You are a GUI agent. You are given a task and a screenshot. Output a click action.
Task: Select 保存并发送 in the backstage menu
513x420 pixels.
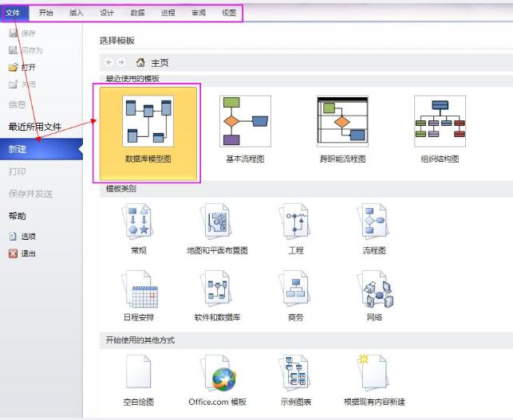30,194
